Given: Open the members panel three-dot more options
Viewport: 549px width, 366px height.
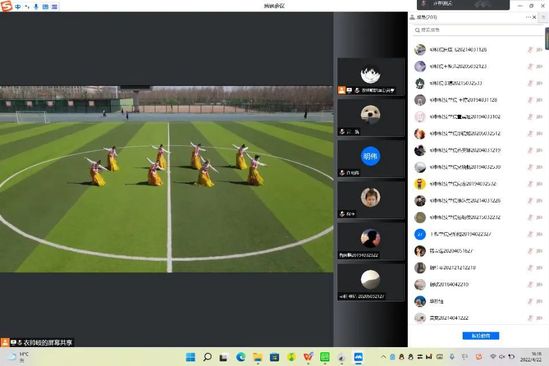Looking at the screenshot, I should 528,17.
